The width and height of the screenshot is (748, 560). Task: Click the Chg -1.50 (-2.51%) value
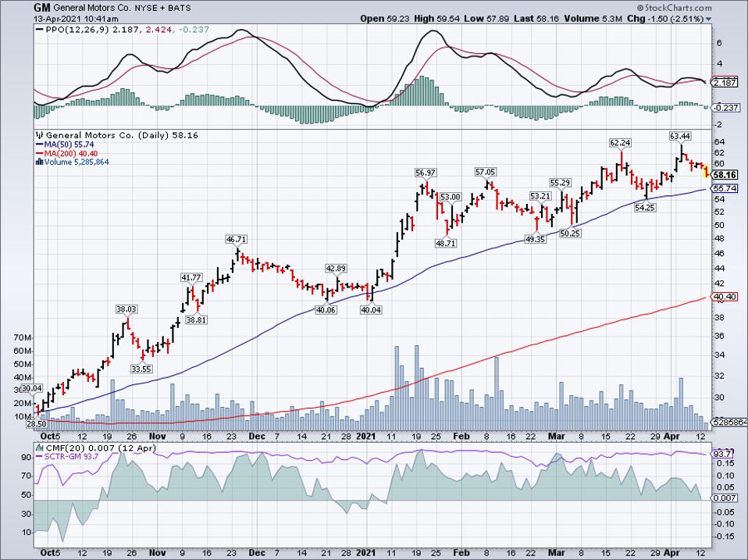(x=665, y=19)
